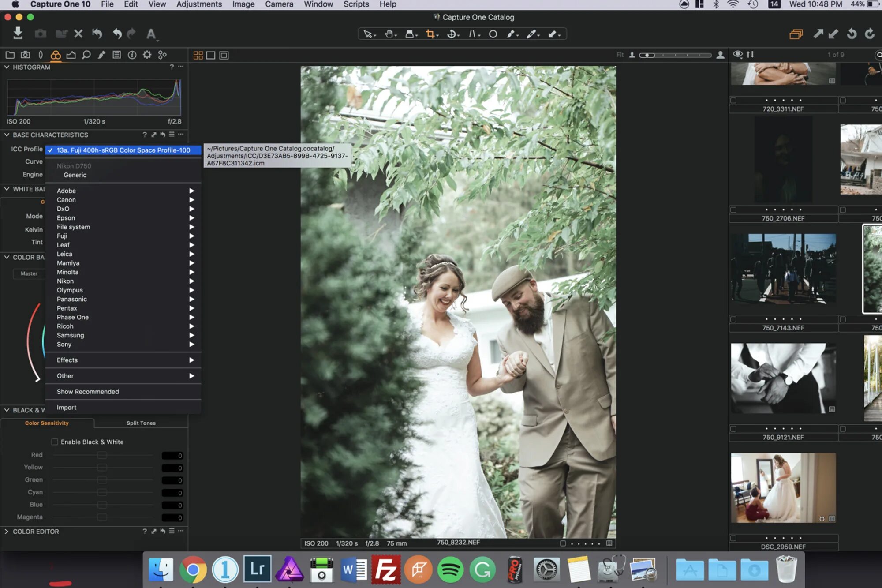Click the Import images arrow icon

pos(18,34)
